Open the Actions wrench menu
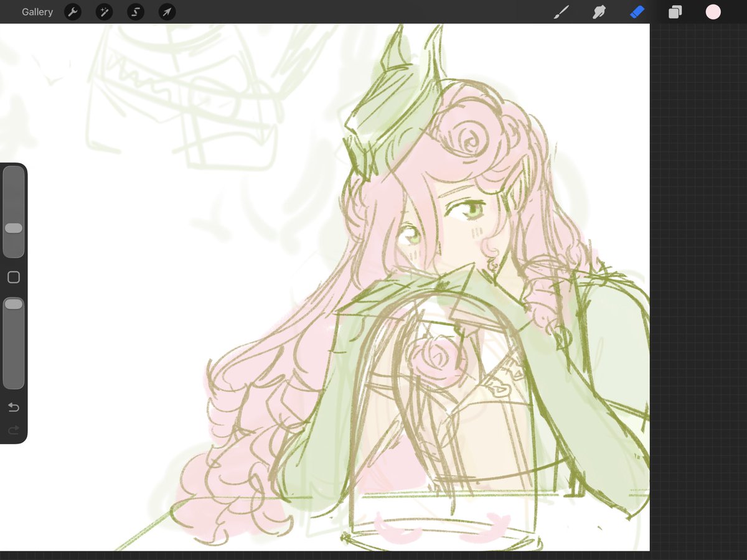 click(x=73, y=12)
